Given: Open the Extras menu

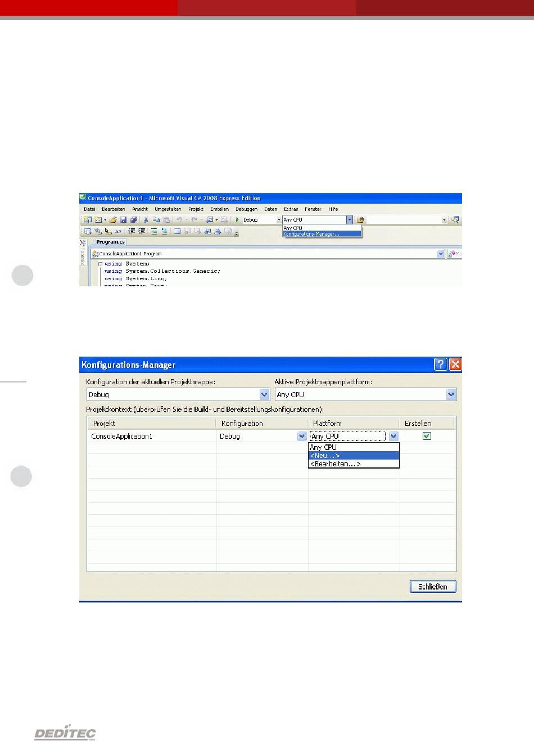Looking at the screenshot, I should tap(291, 209).
